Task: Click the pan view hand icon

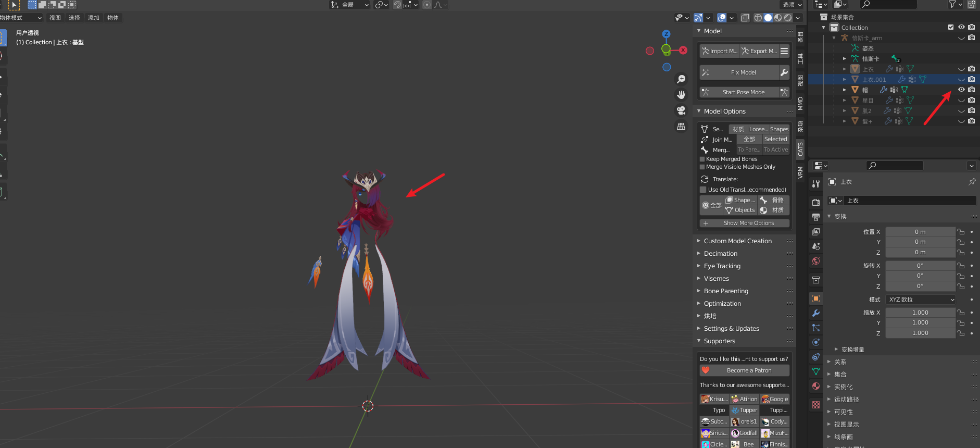Action: [681, 95]
